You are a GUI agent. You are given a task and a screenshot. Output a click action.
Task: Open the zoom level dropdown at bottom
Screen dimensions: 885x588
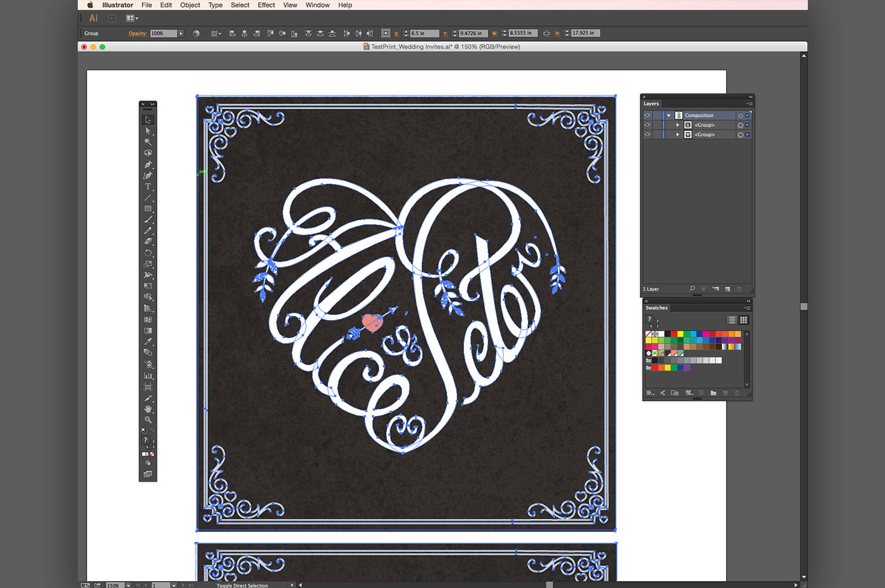coord(128,585)
